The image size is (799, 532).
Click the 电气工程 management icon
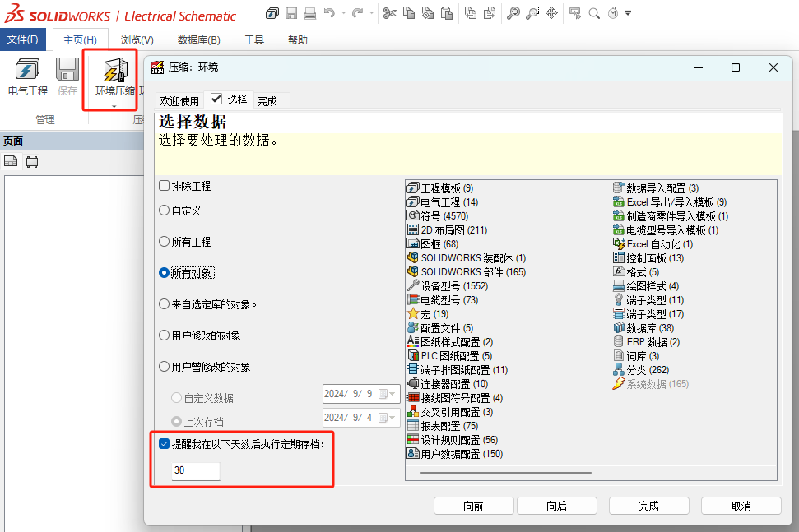pos(27,73)
